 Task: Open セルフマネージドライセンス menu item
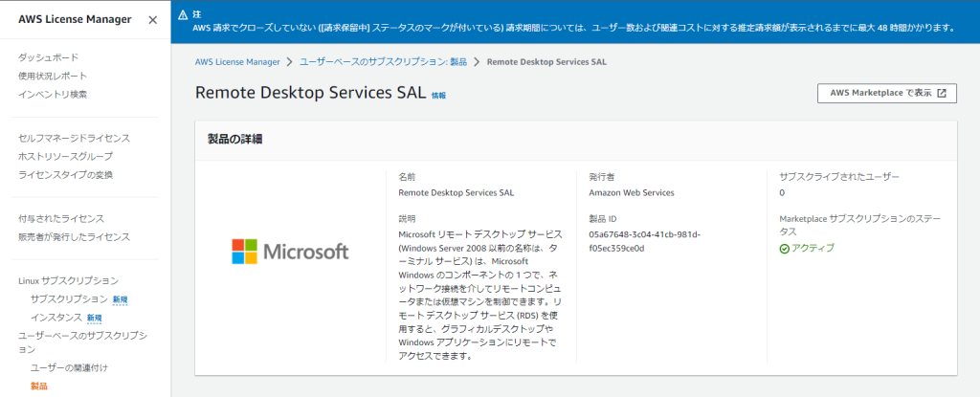click(75, 138)
